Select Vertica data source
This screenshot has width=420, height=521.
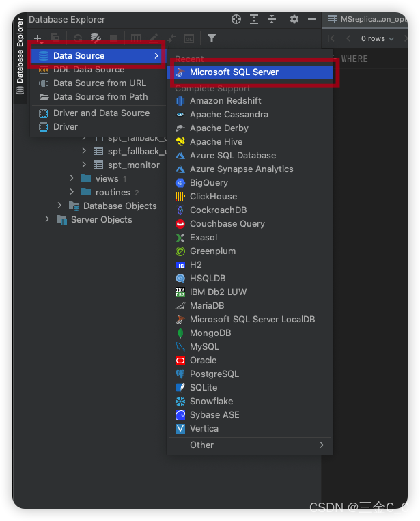click(250, 429)
